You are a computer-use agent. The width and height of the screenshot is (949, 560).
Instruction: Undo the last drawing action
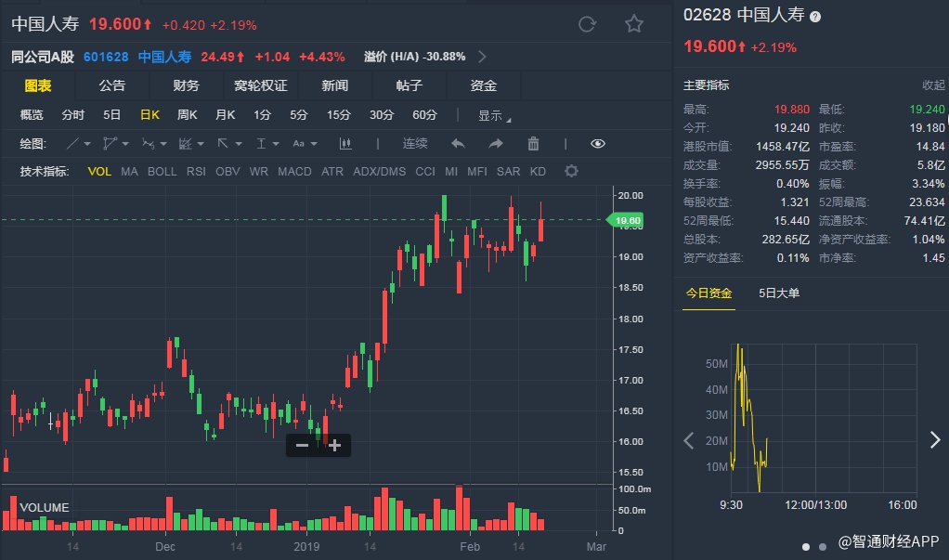tap(458, 143)
